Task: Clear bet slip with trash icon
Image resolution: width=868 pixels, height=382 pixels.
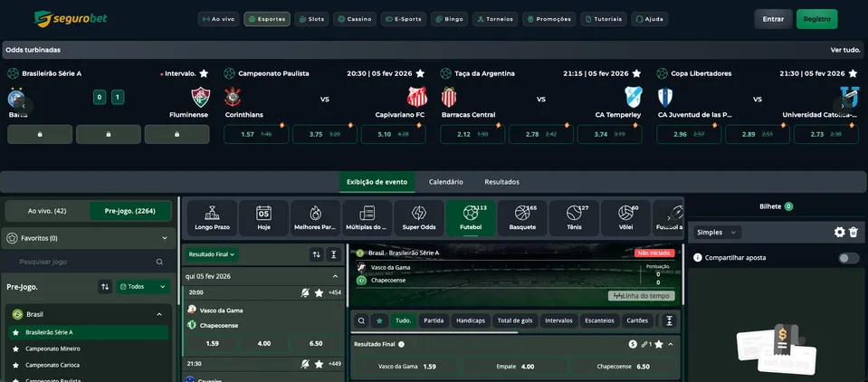Action: pyautogui.click(x=854, y=233)
